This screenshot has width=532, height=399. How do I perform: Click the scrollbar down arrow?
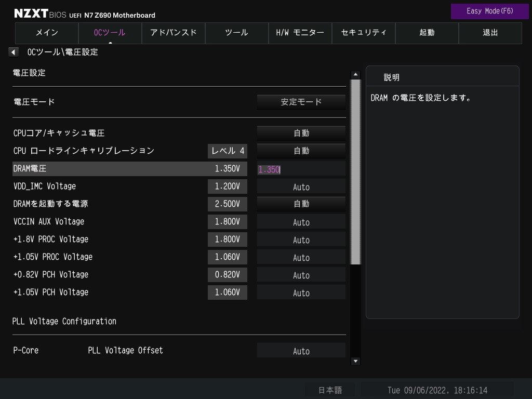pyautogui.click(x=355, y=361)
